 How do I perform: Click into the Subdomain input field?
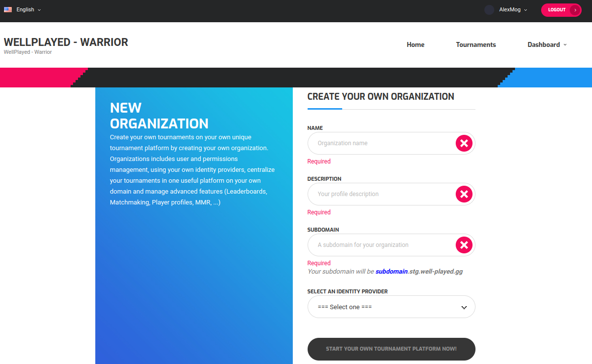coord(380,245)
